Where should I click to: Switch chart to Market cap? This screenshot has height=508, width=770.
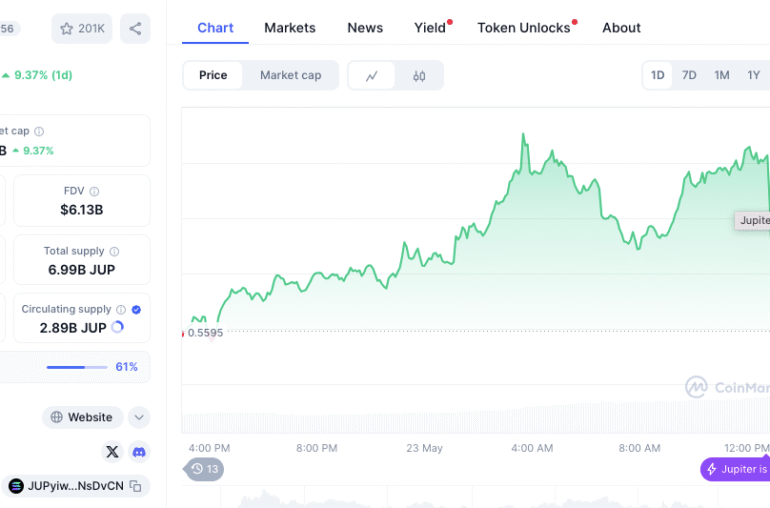[x=290, y=76]
